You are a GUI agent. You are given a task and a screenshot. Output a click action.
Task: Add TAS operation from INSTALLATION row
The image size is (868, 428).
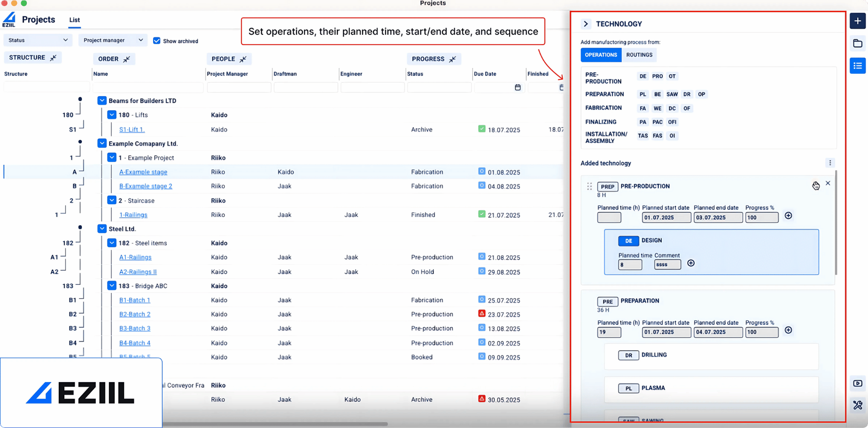tap(643, 136)
